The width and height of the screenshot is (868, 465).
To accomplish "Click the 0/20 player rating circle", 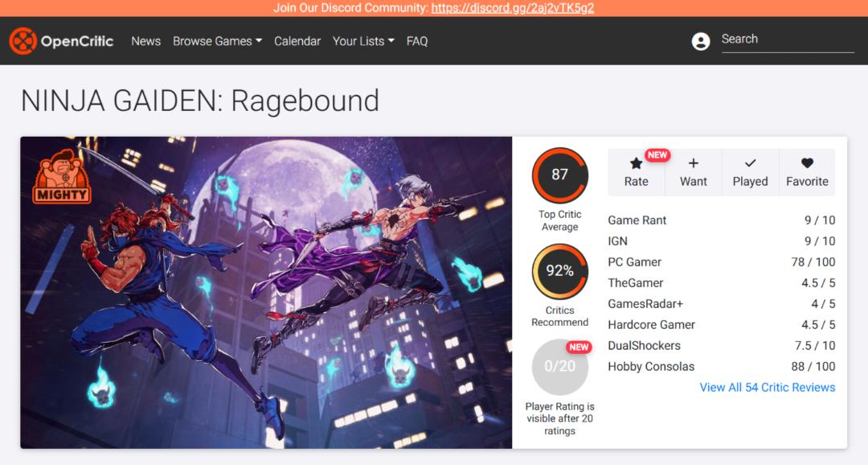I will (x=559, y=366).
